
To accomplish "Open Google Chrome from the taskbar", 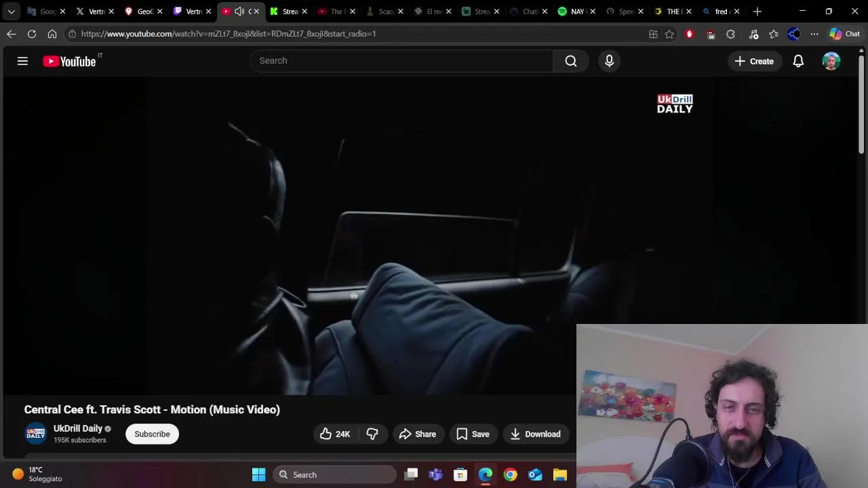I will click(510, 474).
